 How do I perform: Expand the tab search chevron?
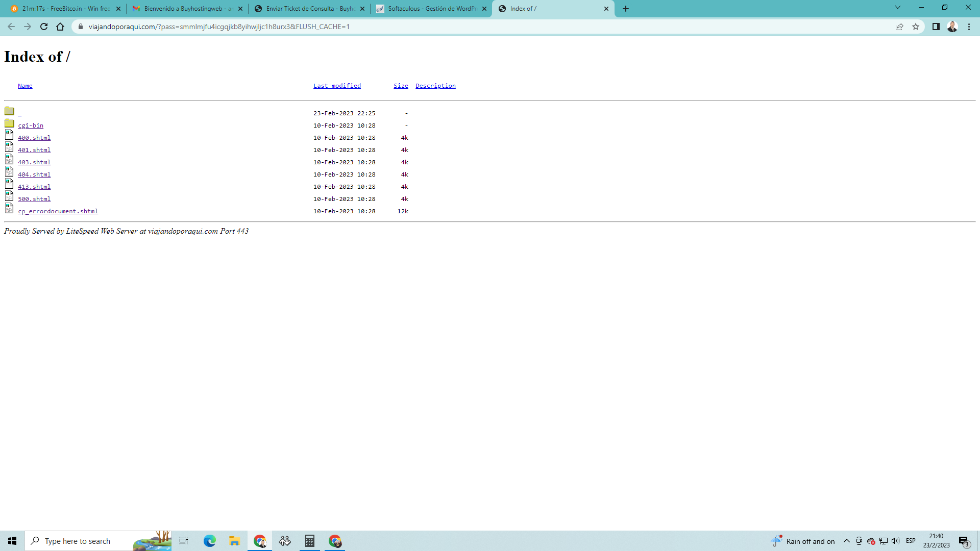[x=897, y=8]
